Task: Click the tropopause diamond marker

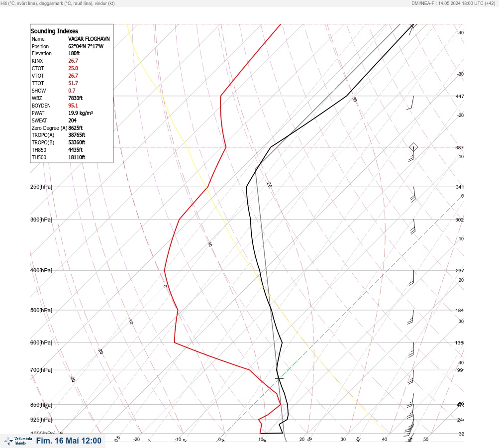Action: click(413, 147)
